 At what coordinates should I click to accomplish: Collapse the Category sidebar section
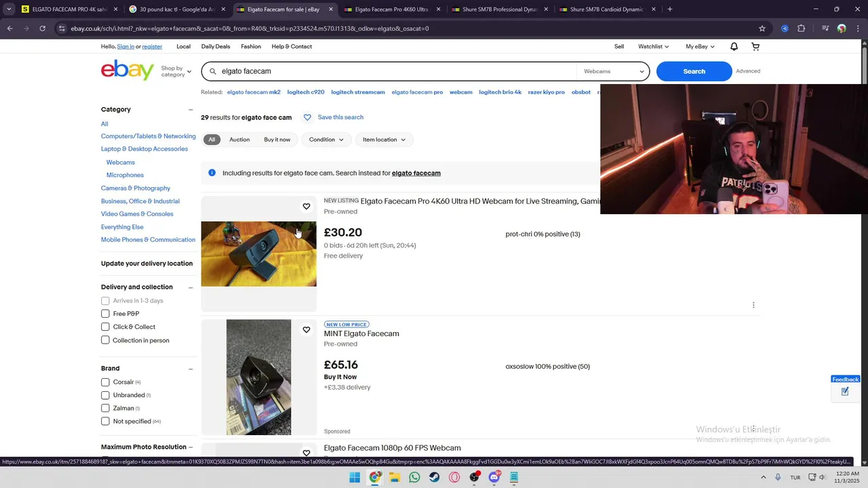click(x=191, y=110)
